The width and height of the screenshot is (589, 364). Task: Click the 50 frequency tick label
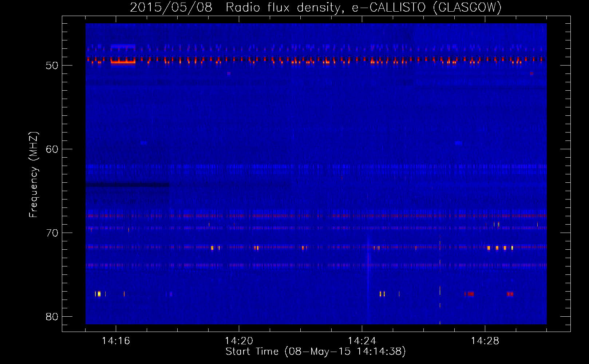[52, 66]
